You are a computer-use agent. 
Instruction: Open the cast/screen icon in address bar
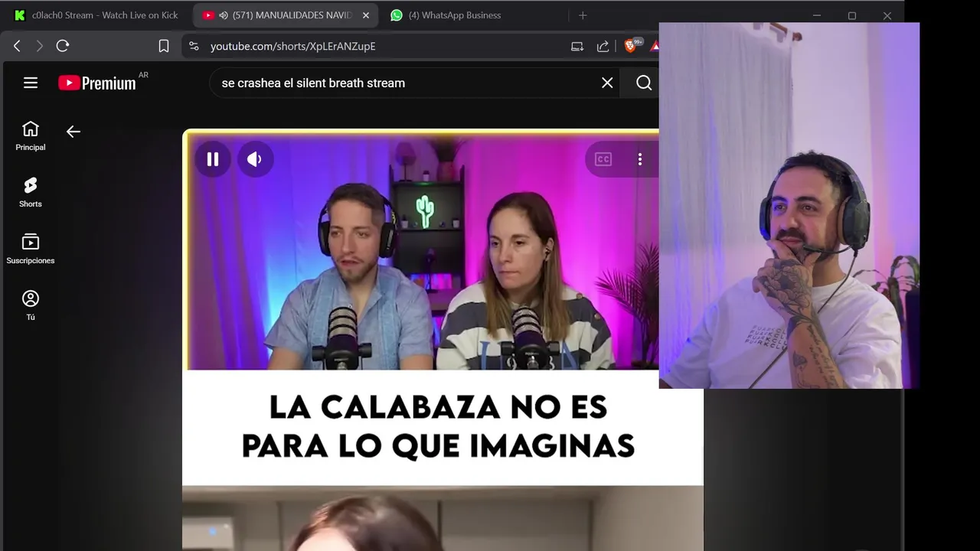[x=577, y=46]
